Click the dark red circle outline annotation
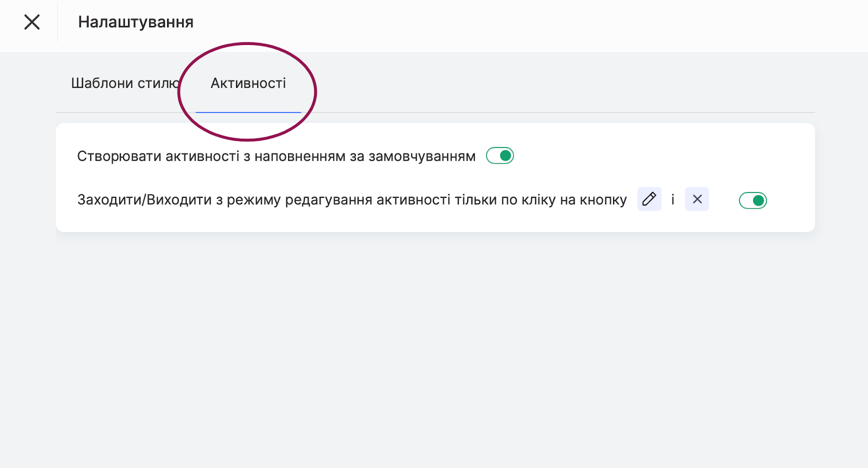 315,92
